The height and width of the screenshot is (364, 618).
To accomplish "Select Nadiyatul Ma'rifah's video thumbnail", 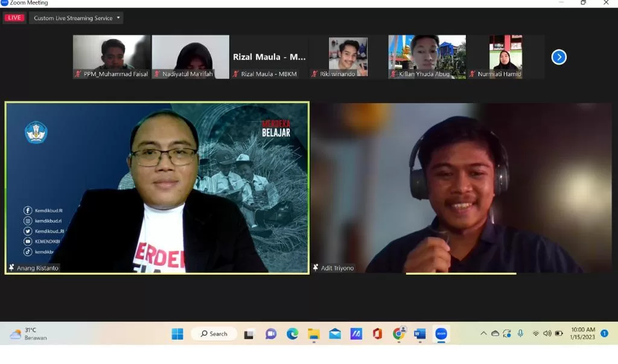I will click(x=190, y=57).
